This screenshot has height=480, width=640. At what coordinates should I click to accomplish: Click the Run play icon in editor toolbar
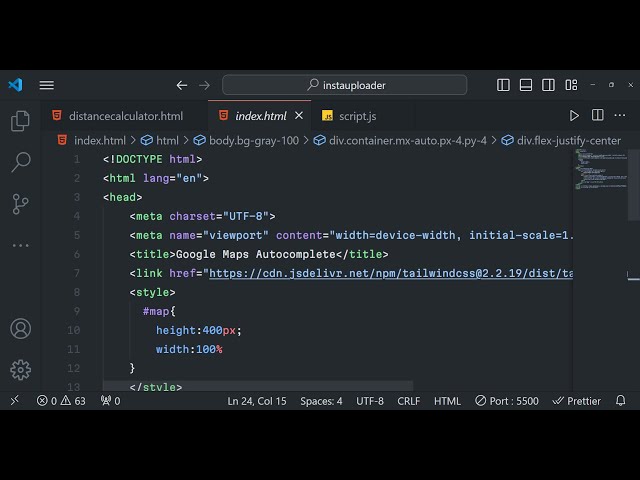[x=574, y=116]
